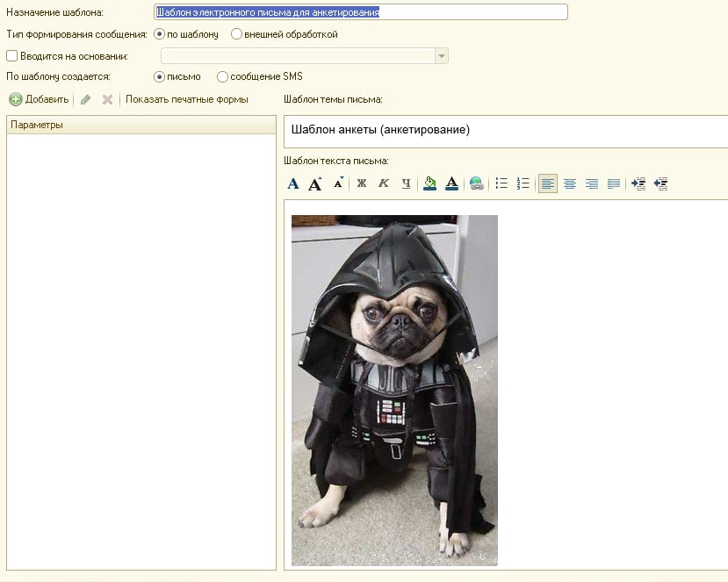Screen dimensions: 728x582
Task: Click the Назначение шаблона input field
Action: coord(361,12)
